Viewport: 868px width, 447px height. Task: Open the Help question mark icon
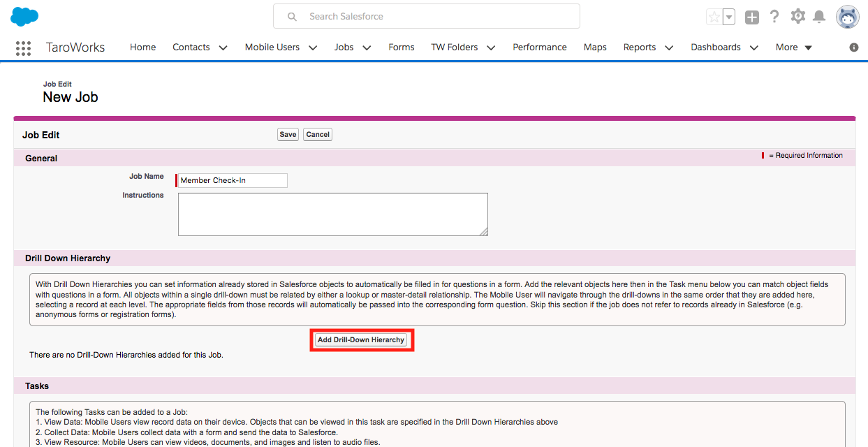774,17
